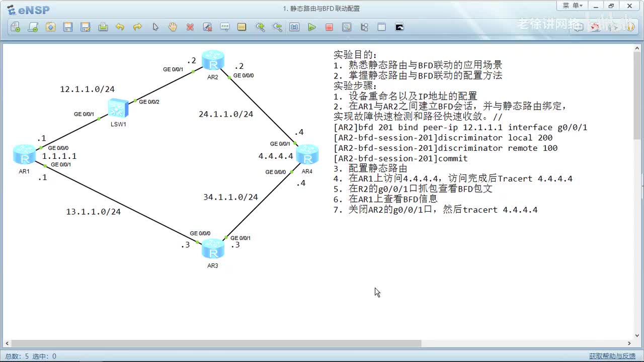Open the 菜单 dropdown menu

point(572,6)
